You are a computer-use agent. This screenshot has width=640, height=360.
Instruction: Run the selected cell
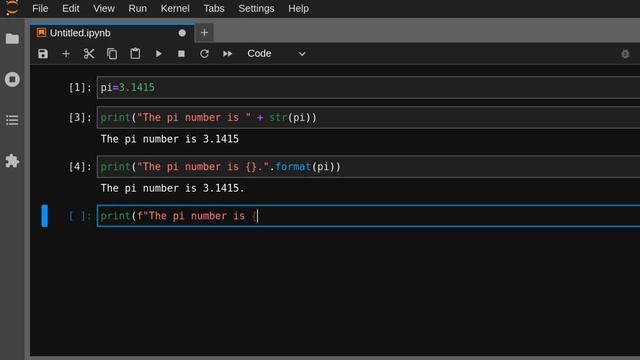pyautogui.click(x=158, y=53)
